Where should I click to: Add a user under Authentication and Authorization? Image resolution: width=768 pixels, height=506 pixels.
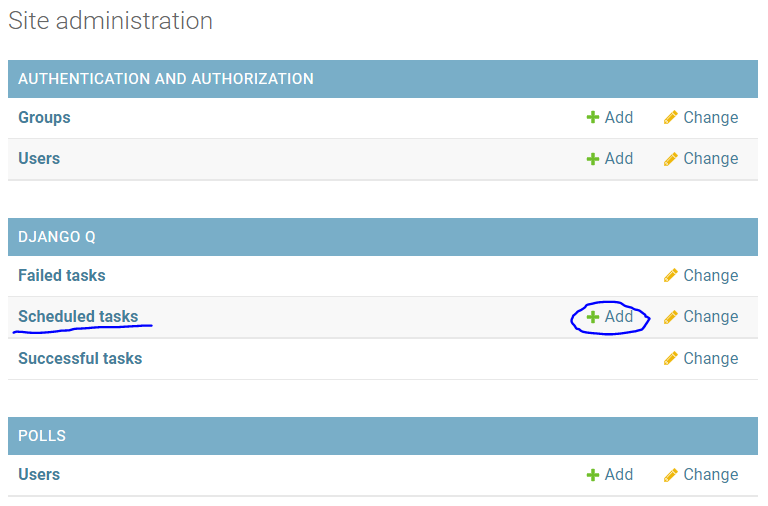click(610, 159)
